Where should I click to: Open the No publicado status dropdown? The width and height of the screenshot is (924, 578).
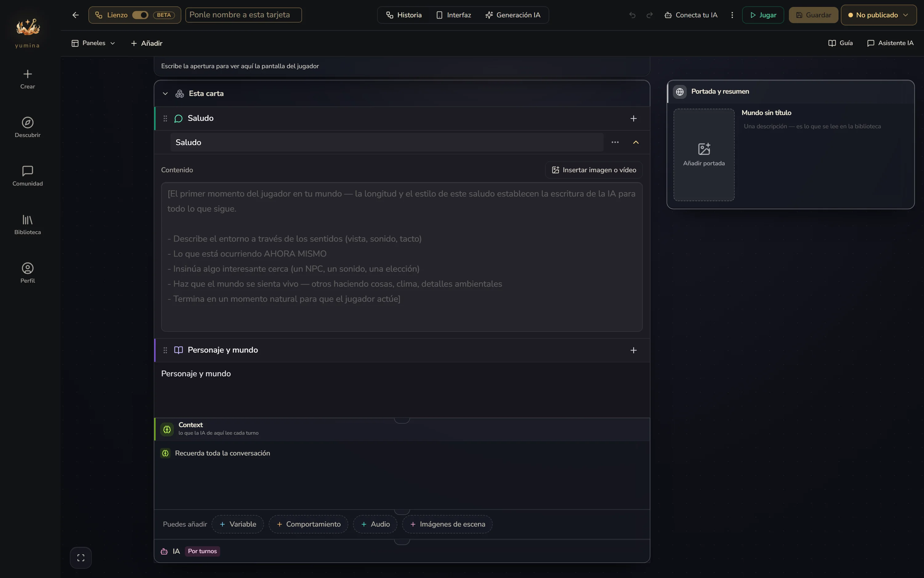click(878, 15)
